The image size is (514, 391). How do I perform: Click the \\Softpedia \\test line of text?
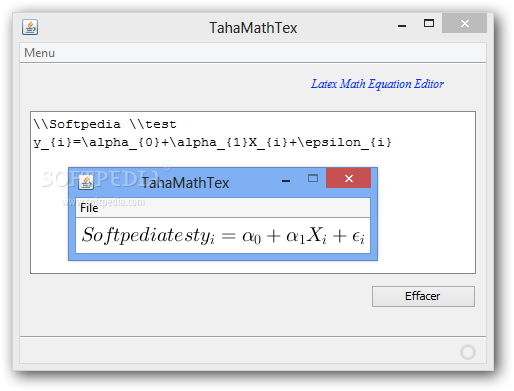[x=105, y=124]
